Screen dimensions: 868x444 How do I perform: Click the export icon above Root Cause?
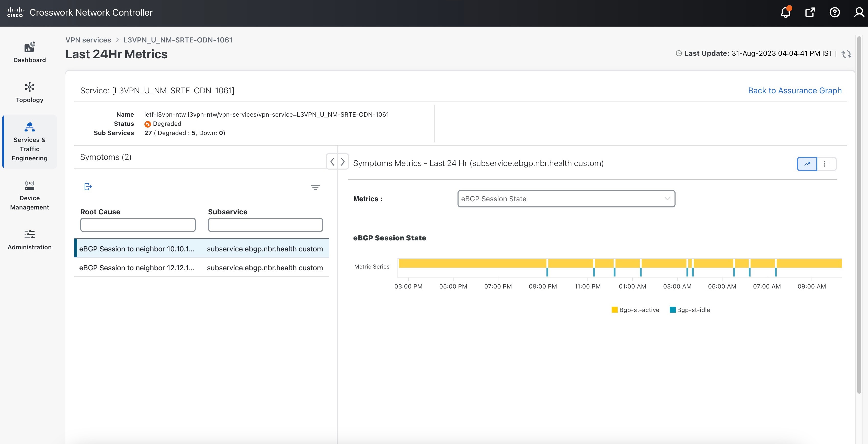coord(88,187)
